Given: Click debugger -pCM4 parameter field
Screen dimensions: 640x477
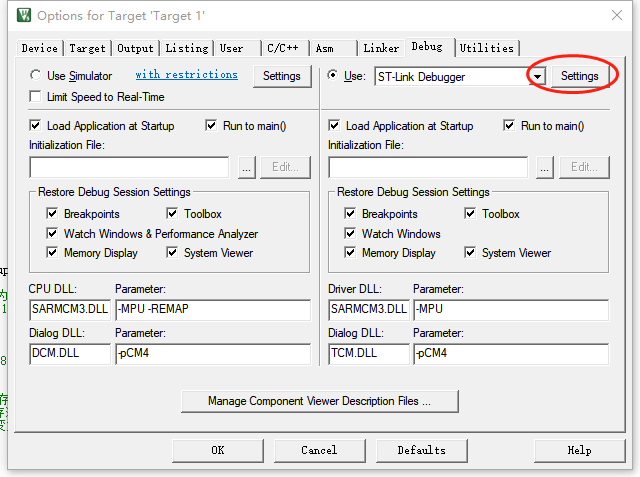Looking at the screenshot, I should (511, 353).
